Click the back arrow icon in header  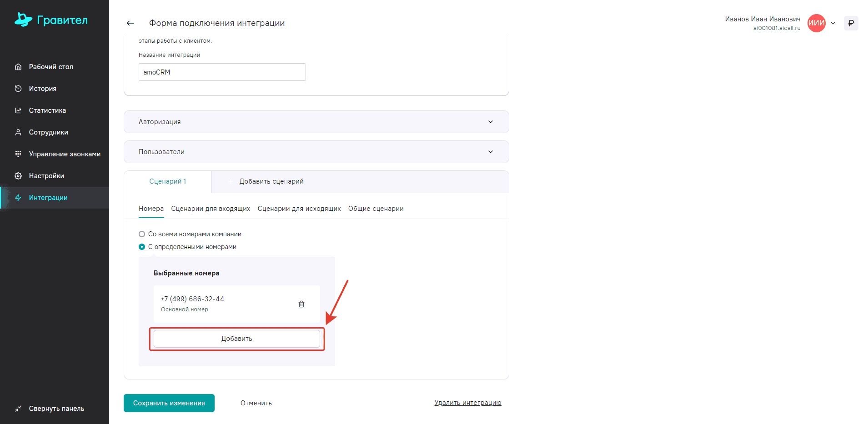[130, 23]
